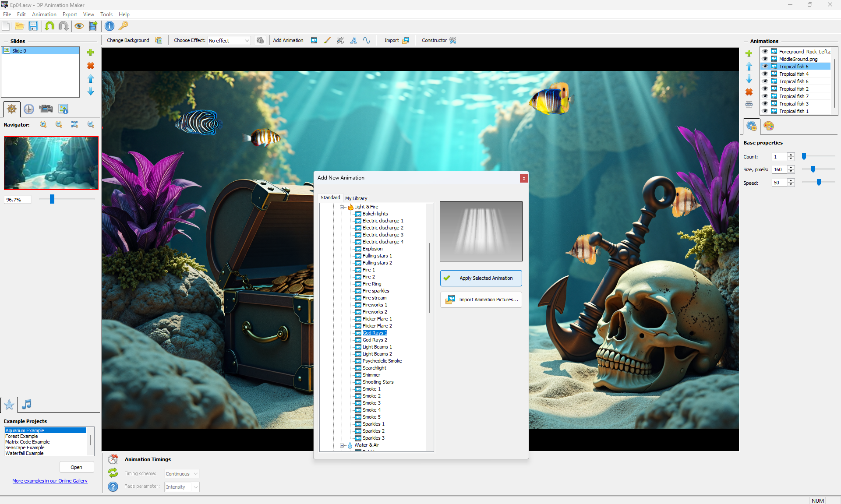Open the online gallery examples link
The image size is (841, 504).
(x=50, y=481)
